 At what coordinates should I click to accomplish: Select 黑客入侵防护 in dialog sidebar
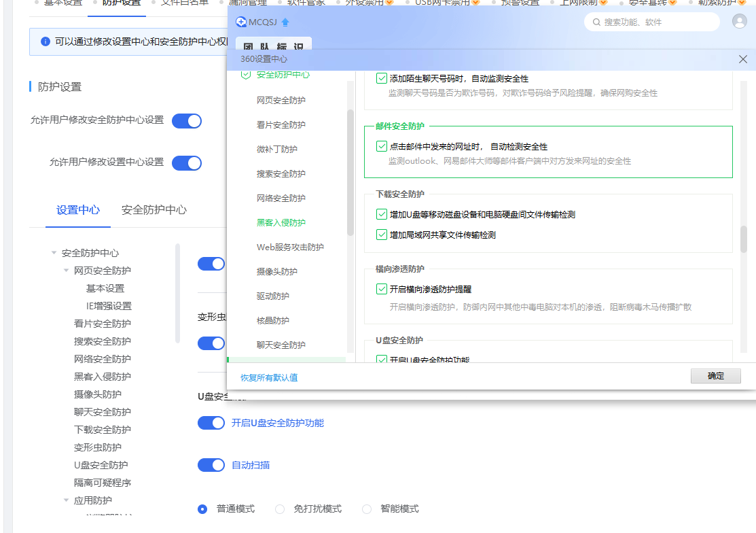tap(281, 223)
